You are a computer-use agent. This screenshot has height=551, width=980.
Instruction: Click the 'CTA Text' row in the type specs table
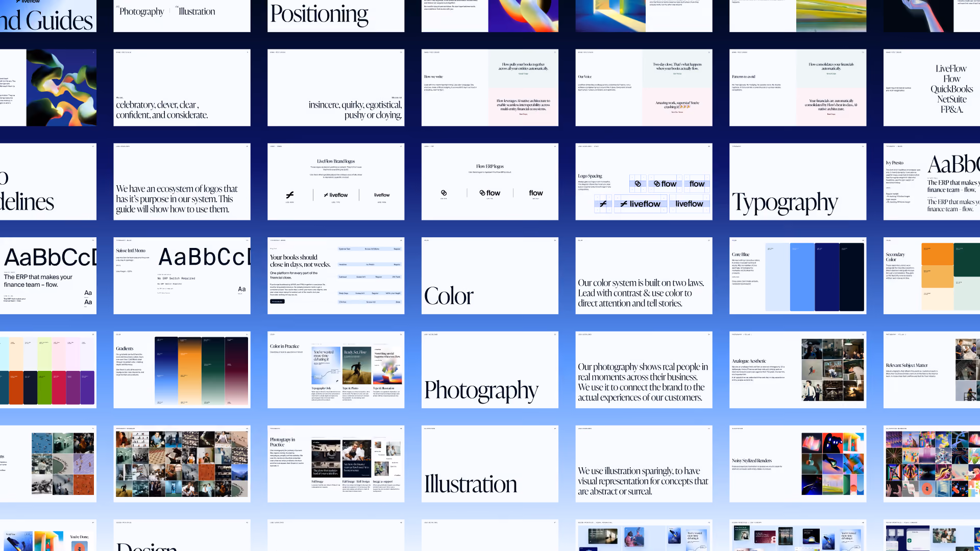click(x=370, y=302)
